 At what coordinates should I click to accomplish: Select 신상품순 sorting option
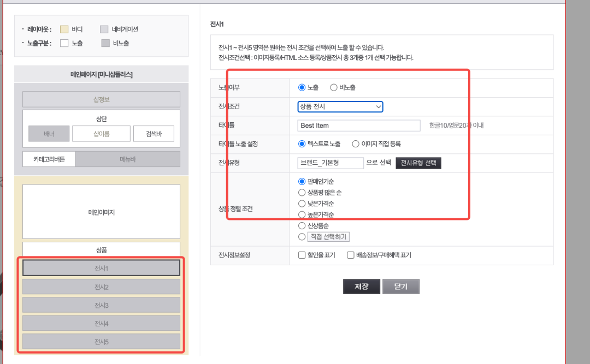pos(301,225)
